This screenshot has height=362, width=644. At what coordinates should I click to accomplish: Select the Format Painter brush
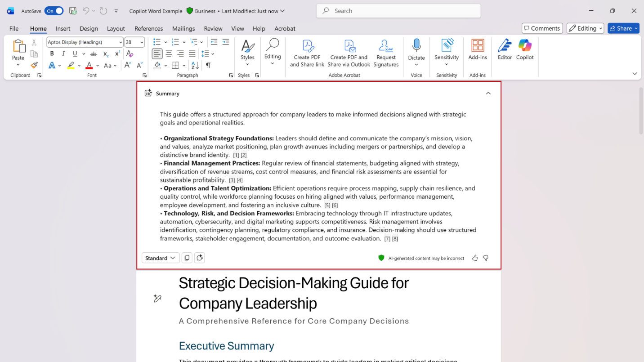coord(34,65)
